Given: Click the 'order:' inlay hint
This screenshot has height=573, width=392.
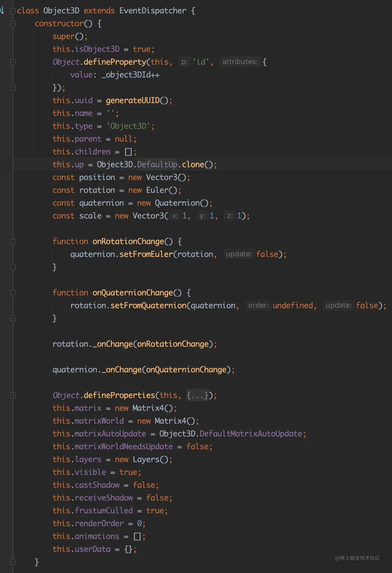Looking at the screenshot, I should click(x=258, y=305).
